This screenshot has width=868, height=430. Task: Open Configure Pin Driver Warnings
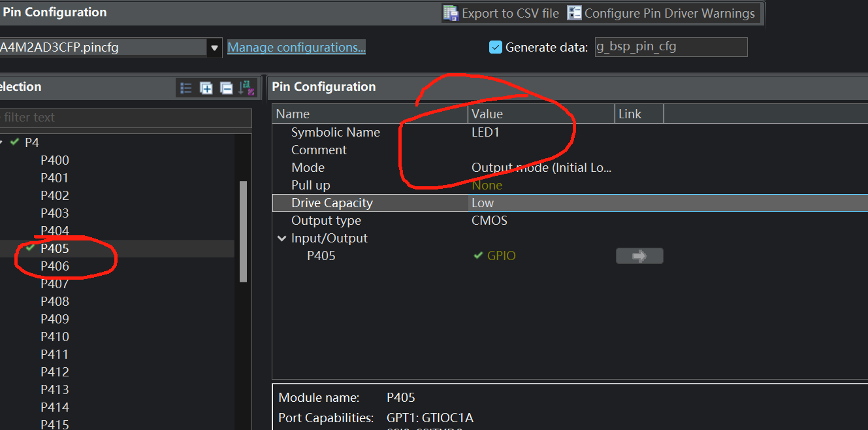[661, 13]
